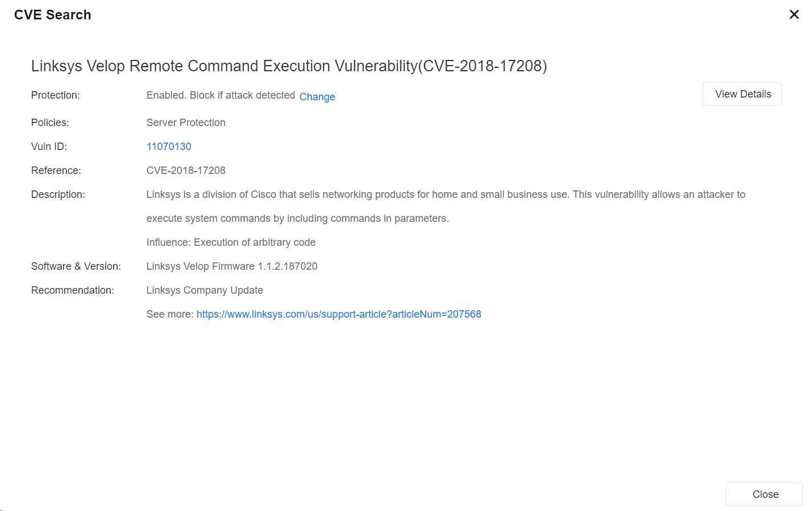
Task: Click the Recommendation field label
Action: tap(72, 290)
